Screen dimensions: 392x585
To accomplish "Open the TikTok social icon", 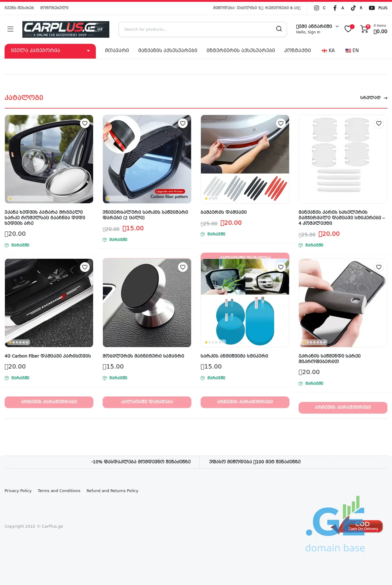I will click(353, 8).
